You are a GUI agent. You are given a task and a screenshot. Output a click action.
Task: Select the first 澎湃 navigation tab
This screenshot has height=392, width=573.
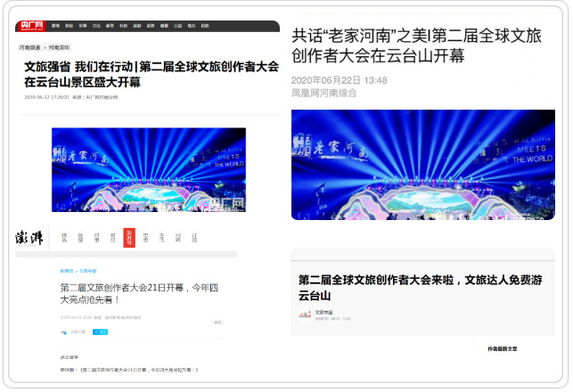[x=63, y=237]
